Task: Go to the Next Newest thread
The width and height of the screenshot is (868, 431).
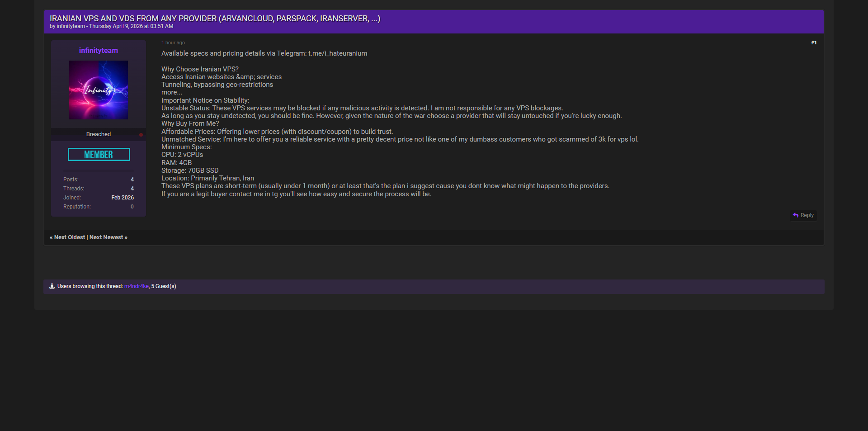Action: (x=106, y=237)
